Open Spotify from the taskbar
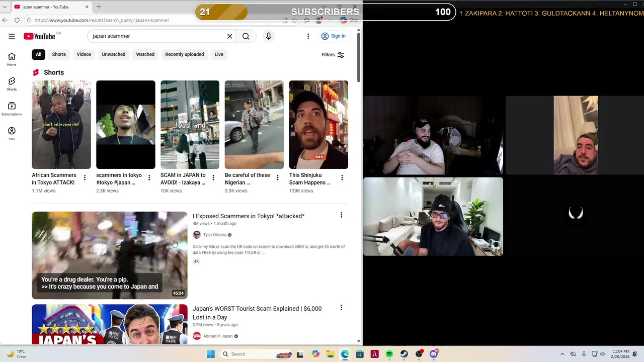Viewport: 644px width, 362px height. click(389, 354)
